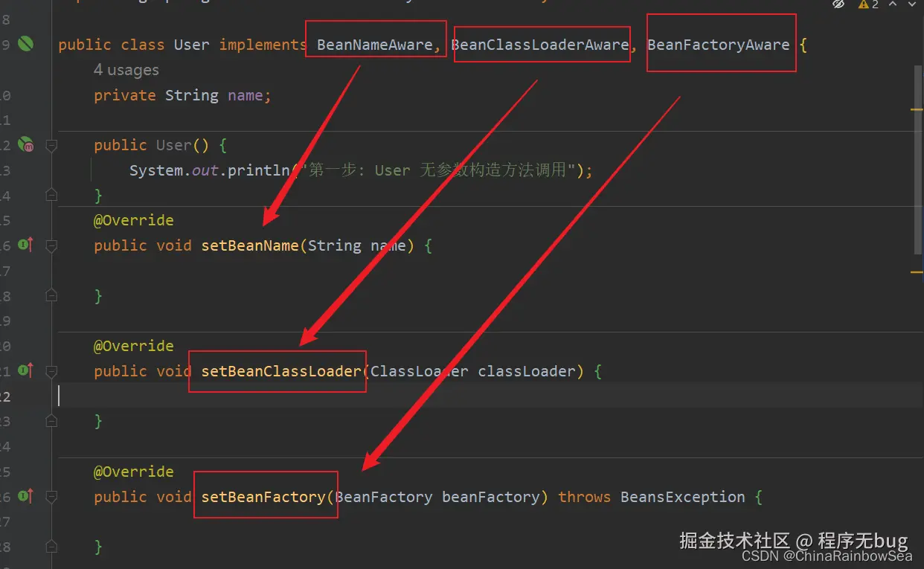This screenshot has width=924, height=569.
Task: Click fold end marker closing setBeanName
Action: point(51,295)
